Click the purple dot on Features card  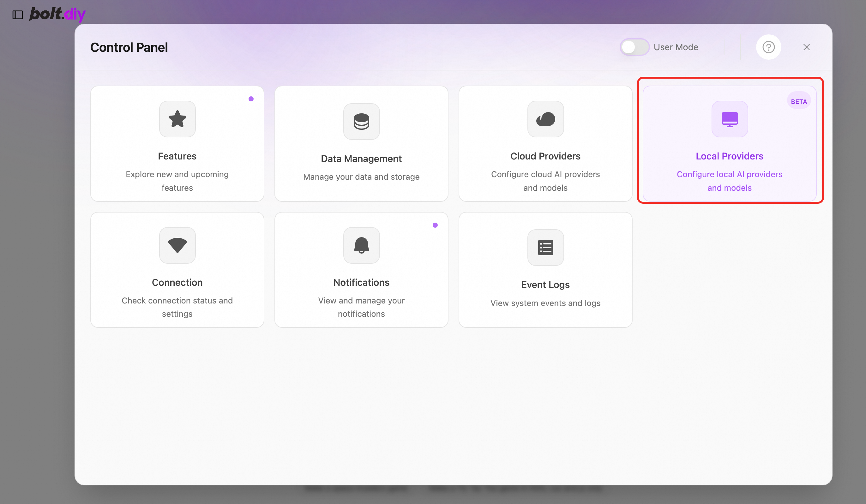tap(251, 99)
